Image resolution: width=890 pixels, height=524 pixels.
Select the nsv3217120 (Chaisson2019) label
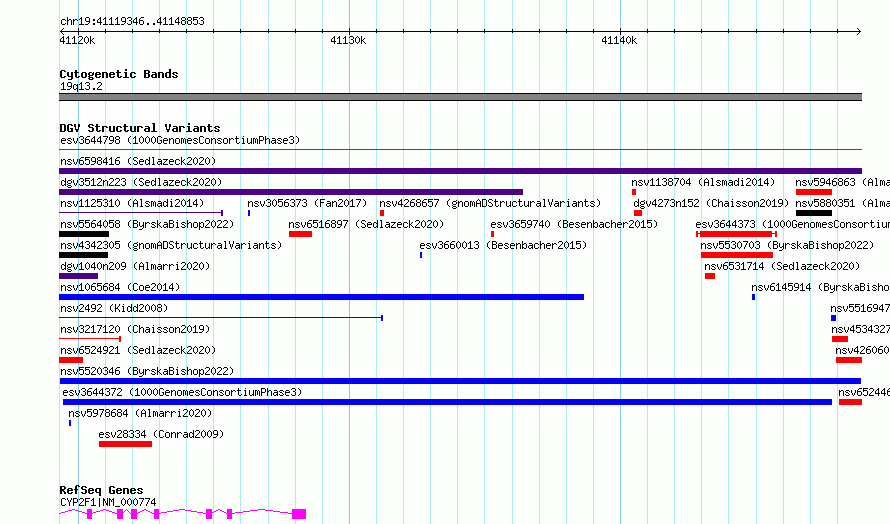tap(135, 329)
